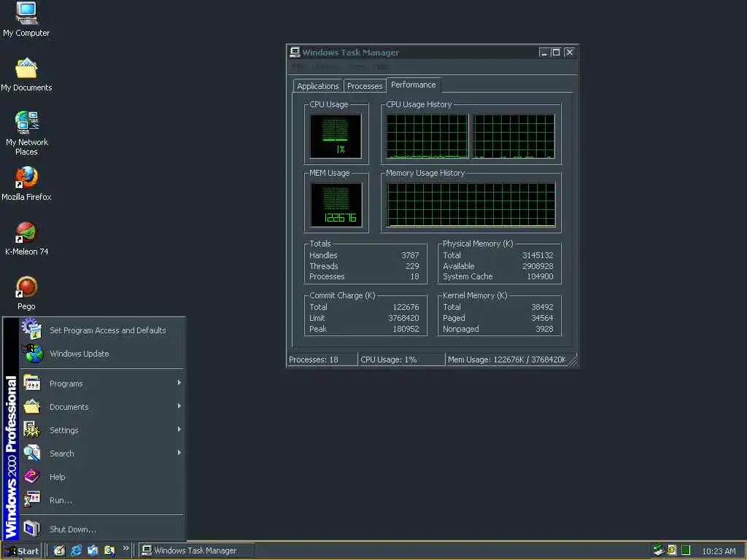Switch to the Processes tab

365,86
